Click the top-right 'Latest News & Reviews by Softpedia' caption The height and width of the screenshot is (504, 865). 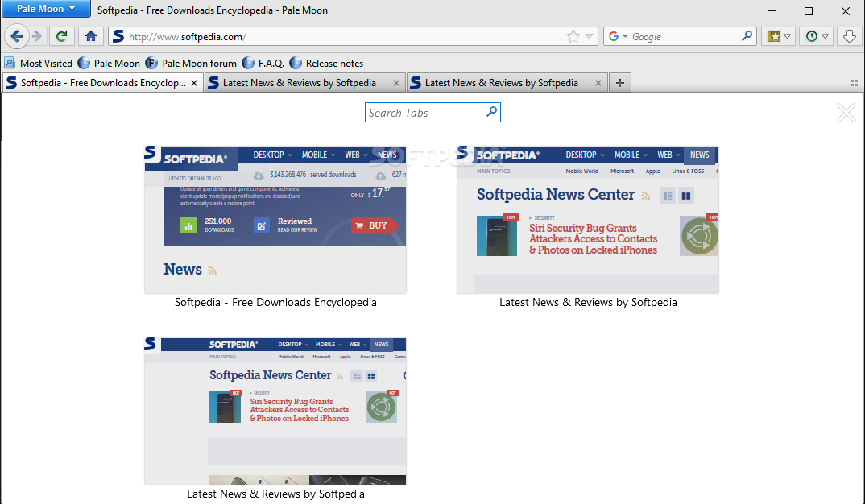tap(588, 302)
